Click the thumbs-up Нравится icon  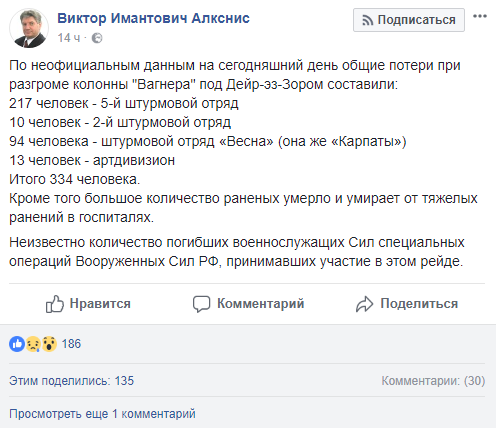click(x=55, y=304)
